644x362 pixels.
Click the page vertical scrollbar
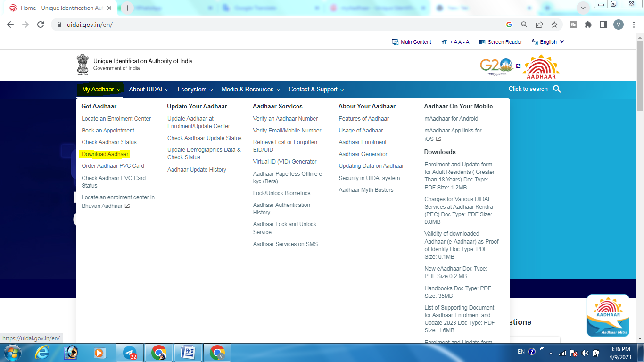[x=640, y=75]
